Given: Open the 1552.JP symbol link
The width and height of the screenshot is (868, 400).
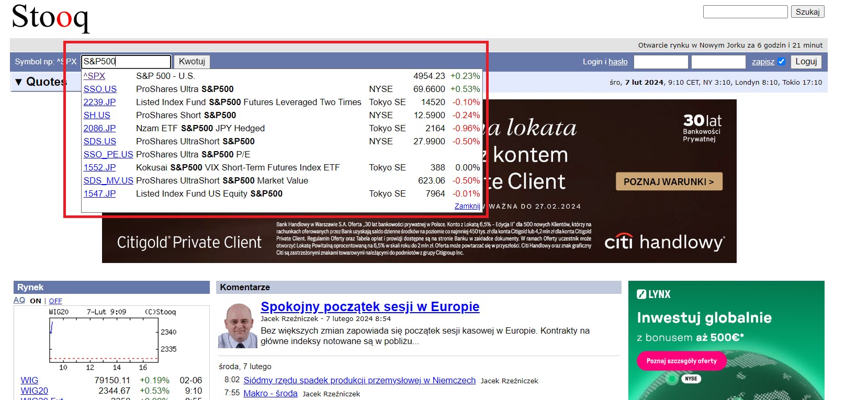Looking at the screenshot, I should pyautogui.click(x=99, y=167).
